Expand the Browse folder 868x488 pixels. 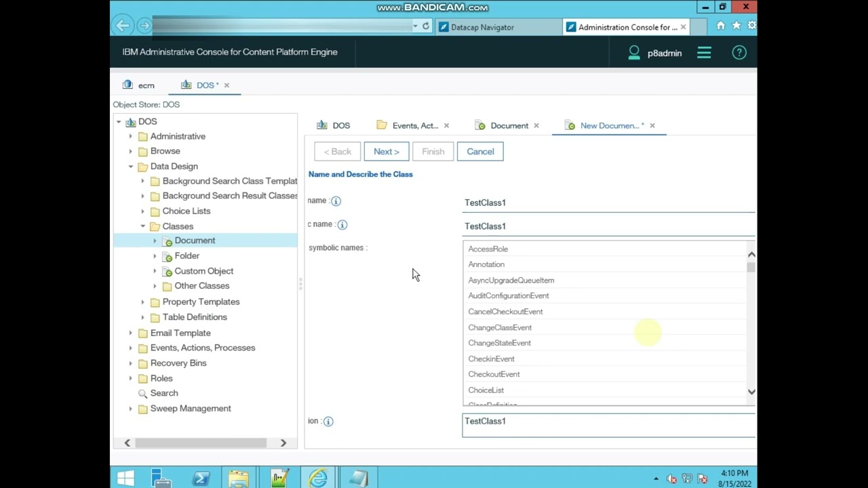(x=131, y=151)
